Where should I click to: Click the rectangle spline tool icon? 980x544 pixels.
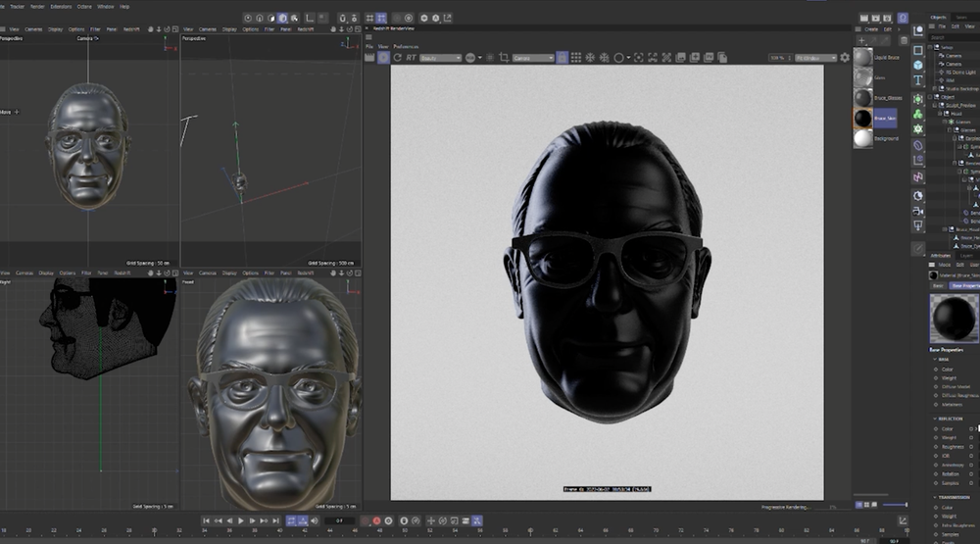(918, 49)
